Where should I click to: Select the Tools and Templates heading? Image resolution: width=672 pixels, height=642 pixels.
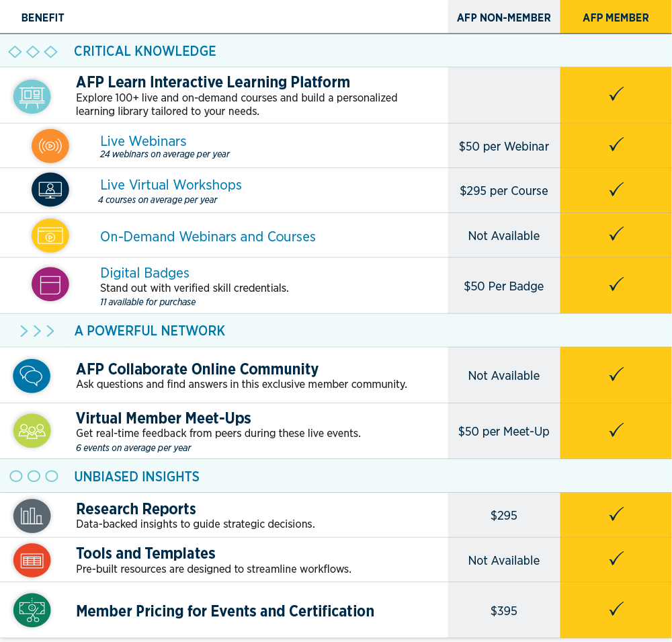146,554
